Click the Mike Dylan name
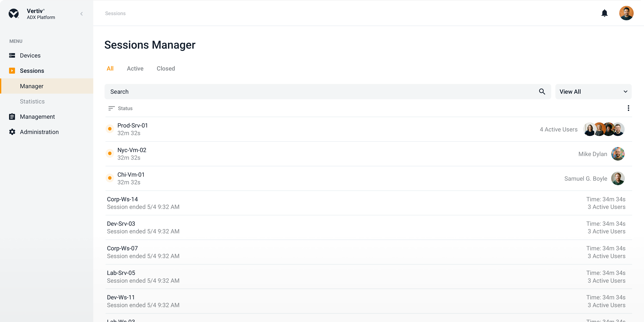Screen dimensions: 644x322 point(592,154)
